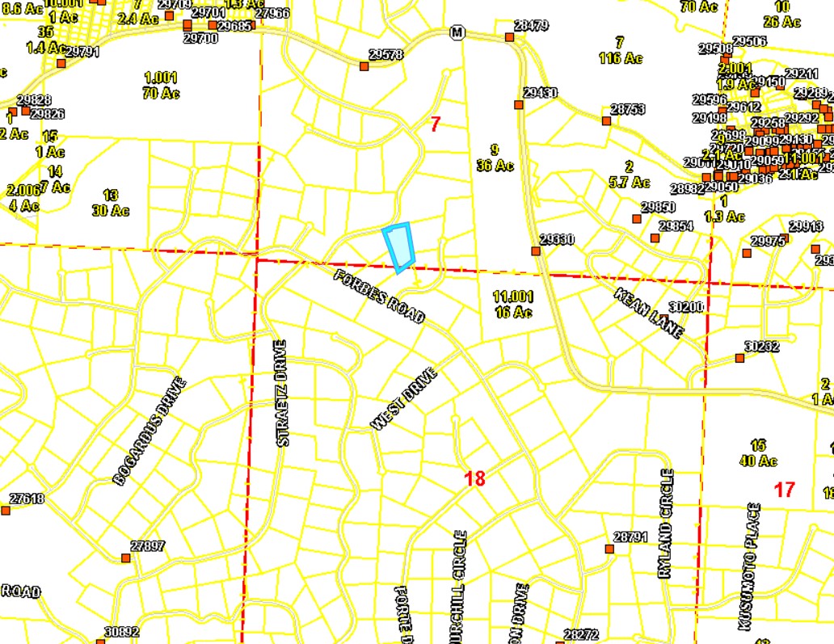Select the orange marker labeled 27618
The image size is (834, 644).
click(5, 510)
